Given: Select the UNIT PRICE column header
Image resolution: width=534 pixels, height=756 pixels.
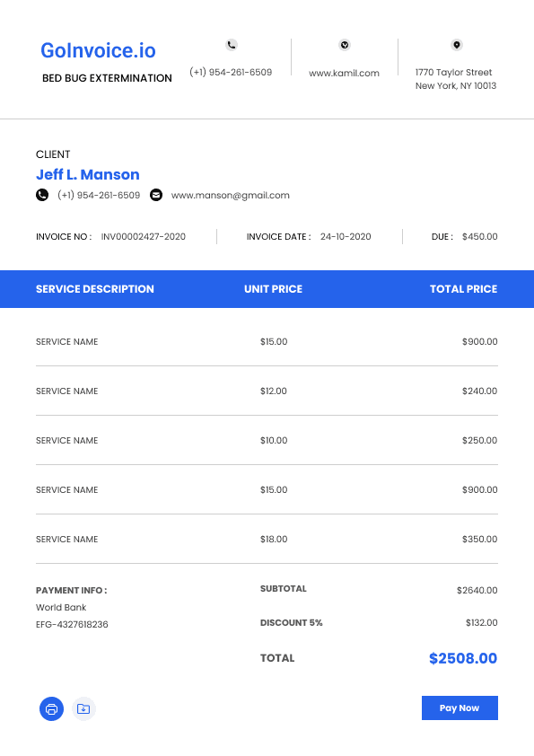Looking at the screenshot, I should [273, 289].
